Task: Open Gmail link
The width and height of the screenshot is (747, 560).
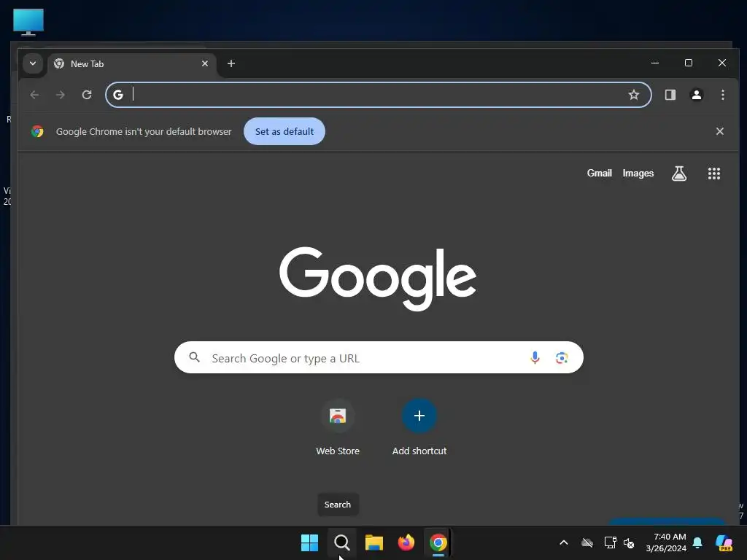Action: coord(600,174)
